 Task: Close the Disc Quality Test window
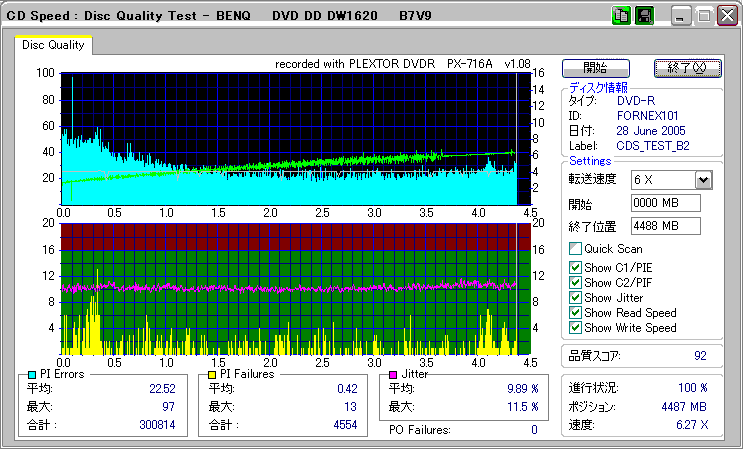[x=727, y=16]
